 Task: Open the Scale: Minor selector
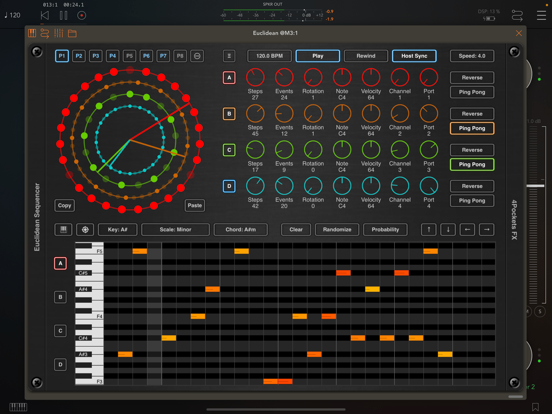pyautogui.click(x=175, y=230)
